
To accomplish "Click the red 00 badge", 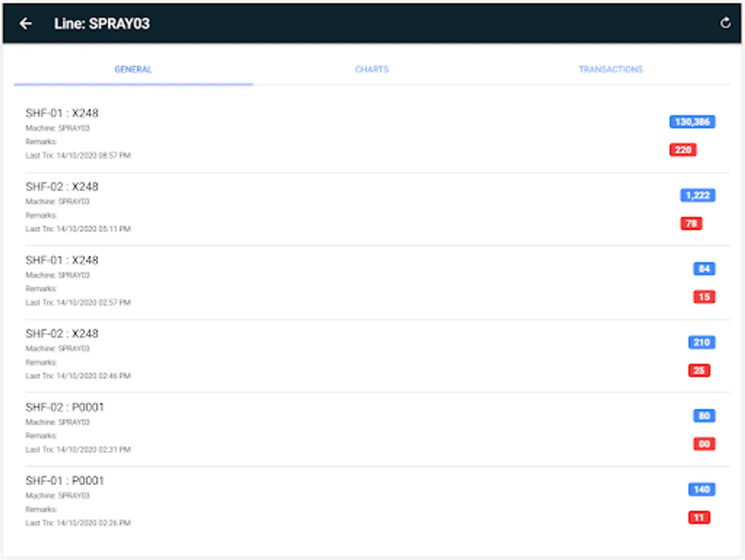I will 704,444.
